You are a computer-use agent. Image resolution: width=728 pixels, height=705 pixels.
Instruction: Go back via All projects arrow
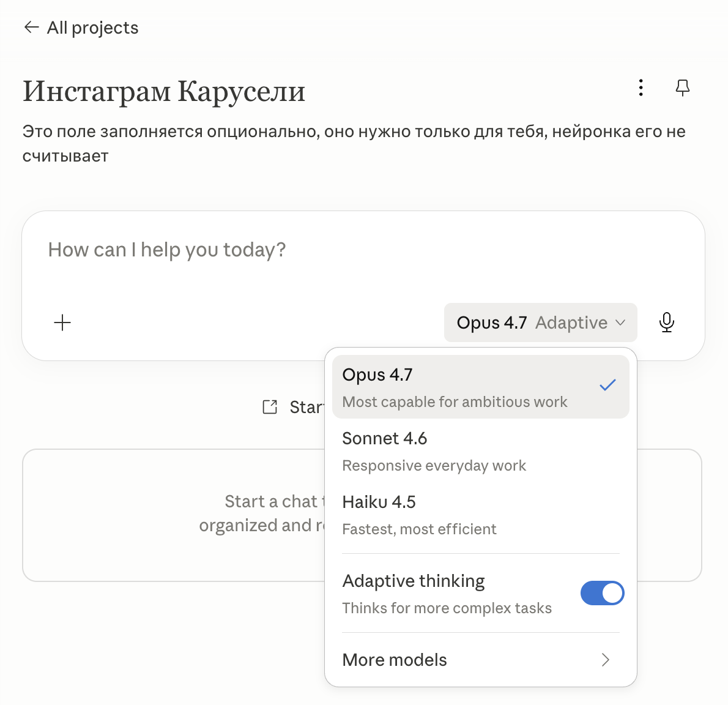click(31, 28)
